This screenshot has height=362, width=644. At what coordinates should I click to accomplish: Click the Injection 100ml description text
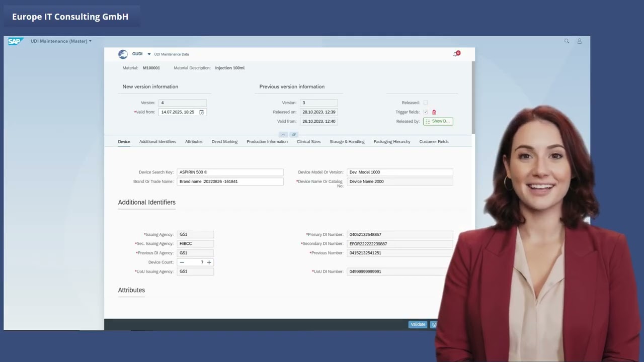230,68
